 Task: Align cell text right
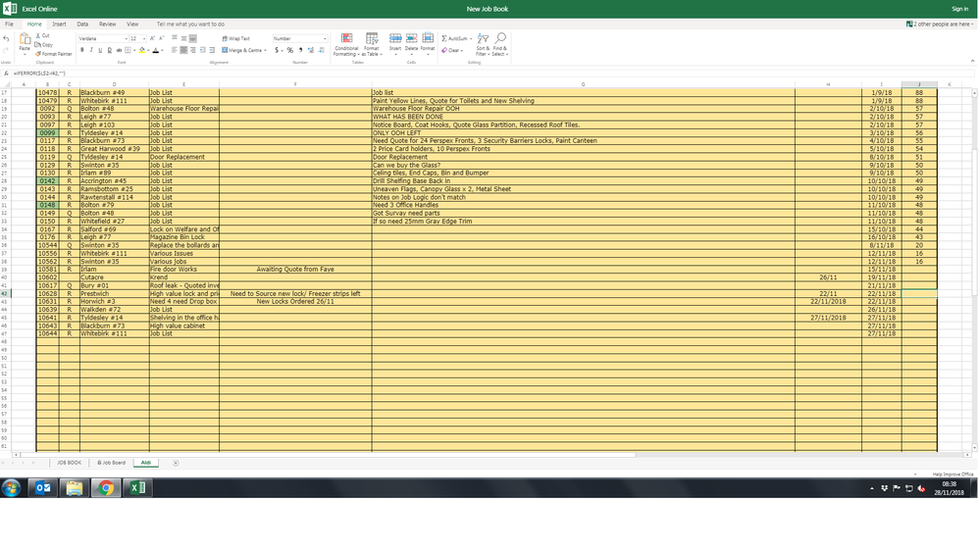pyautogui.click(x=193, y=50)
